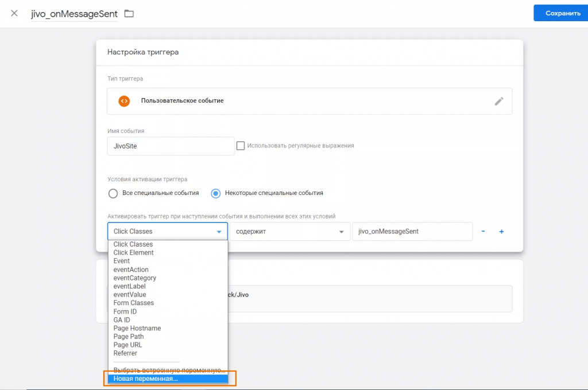588x390 pixels.
Task: Open the "содержит" operator dropdown
Action: tap(290, 231)
